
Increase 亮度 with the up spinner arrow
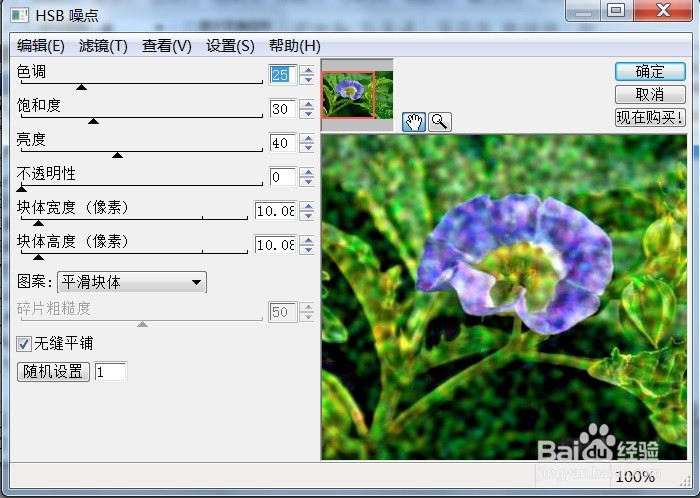307,138
